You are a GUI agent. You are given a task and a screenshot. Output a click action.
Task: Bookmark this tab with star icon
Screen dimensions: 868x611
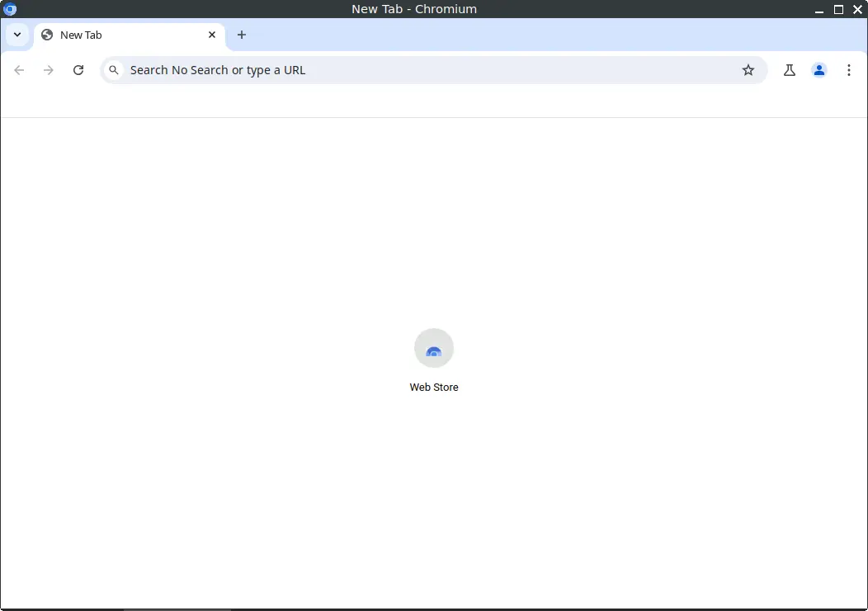tap(748, 70)
